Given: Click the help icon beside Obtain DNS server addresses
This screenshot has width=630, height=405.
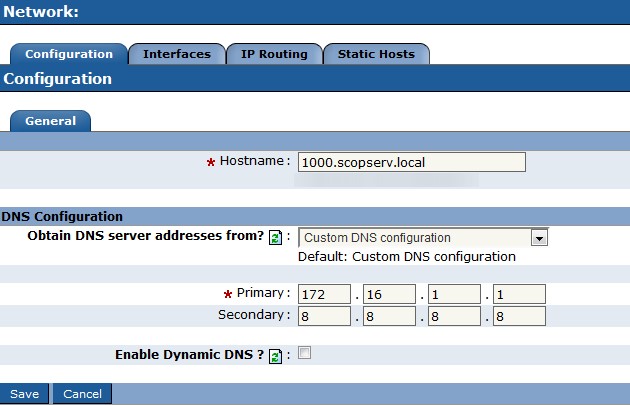Looking at the screenshot, I should point(274,237).
